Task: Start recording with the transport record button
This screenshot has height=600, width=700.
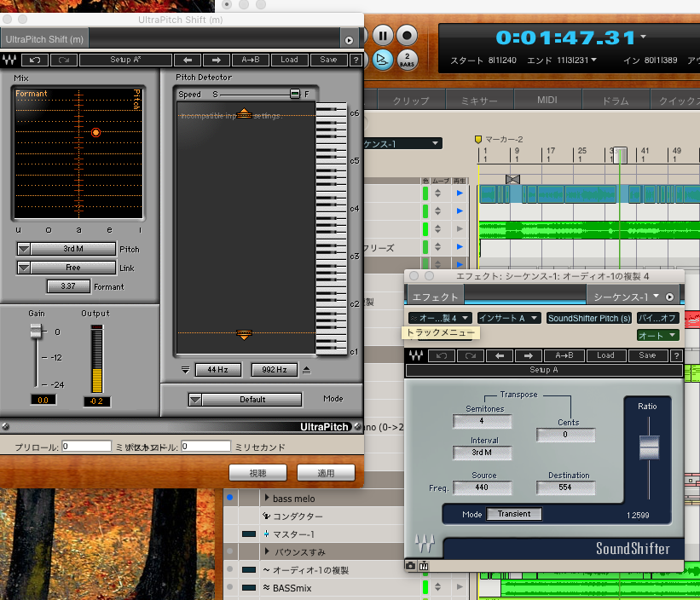Action: [407, 35]
